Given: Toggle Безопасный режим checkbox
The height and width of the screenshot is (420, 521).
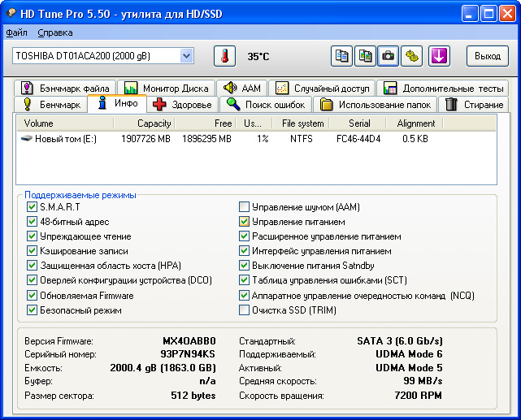Looking at the screenshot, I should coord(32,310).
